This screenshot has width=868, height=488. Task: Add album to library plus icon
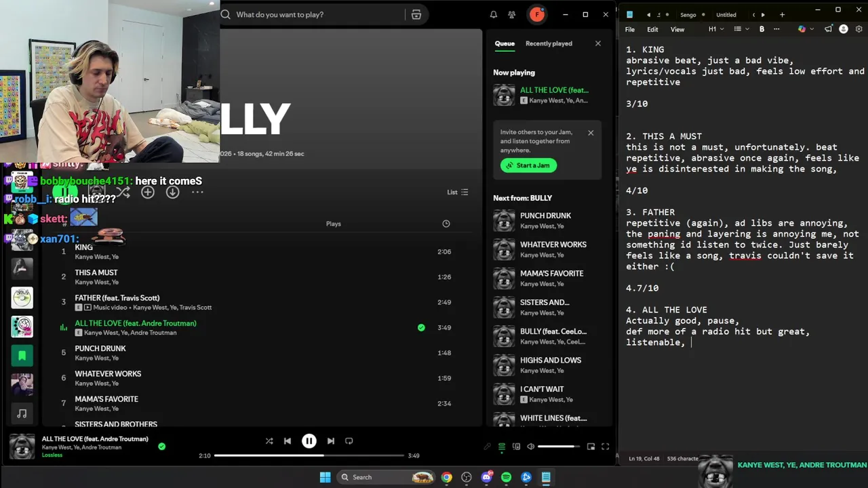(x=148, y=192)
